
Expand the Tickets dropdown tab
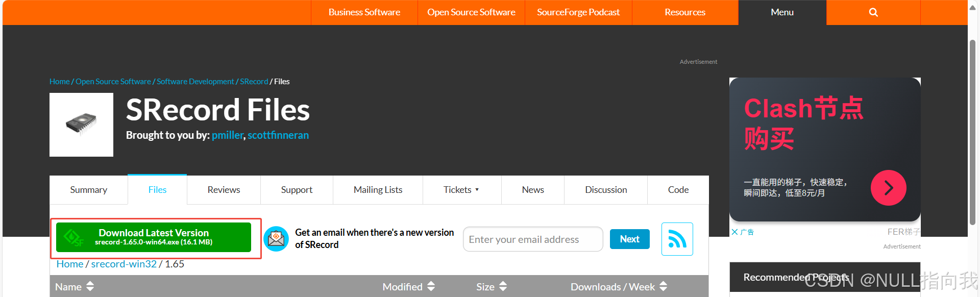coord(462,190)
